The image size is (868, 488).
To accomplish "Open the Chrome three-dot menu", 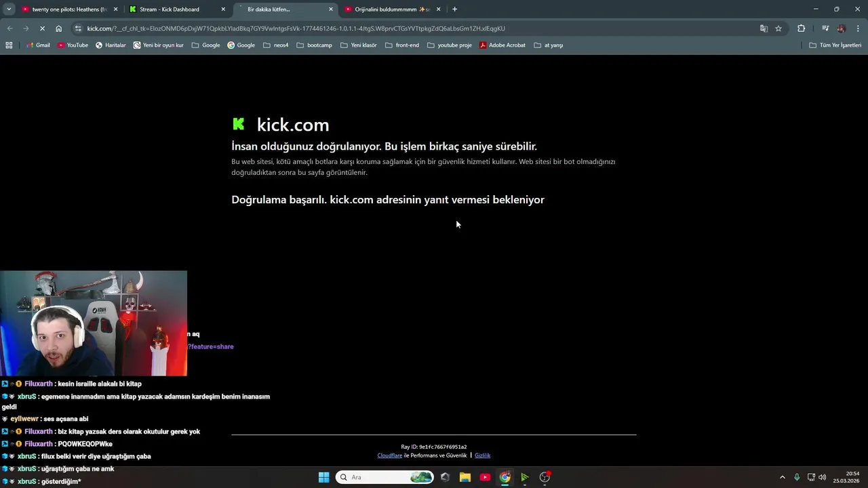I will pyautogui.click(x=858, y=28).
